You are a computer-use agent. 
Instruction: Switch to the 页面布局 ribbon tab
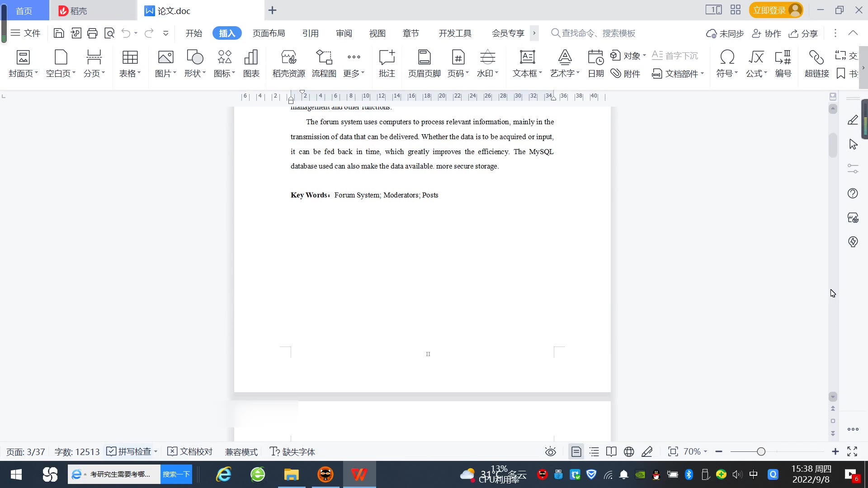pyautogui.click(x=269, y=33)
